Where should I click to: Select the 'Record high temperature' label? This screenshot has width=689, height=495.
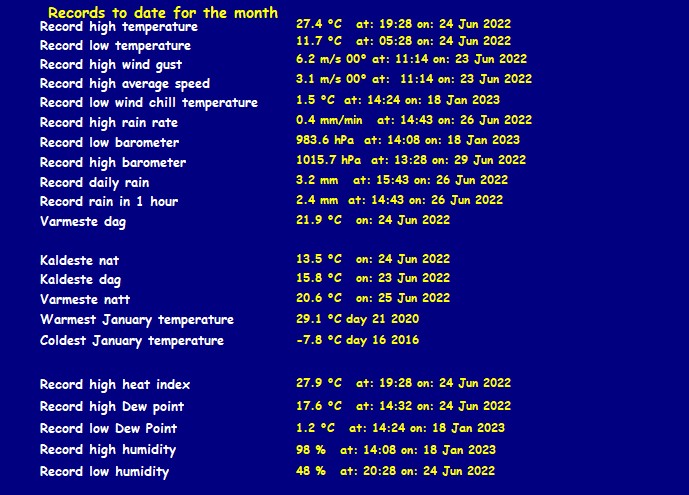tap(118, 27)
